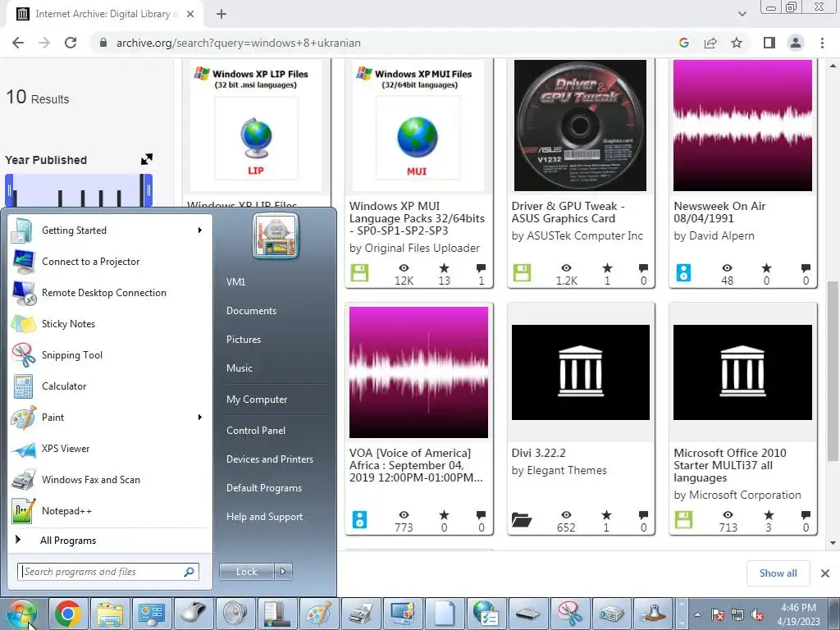
Task: Open Pictures library from the Start menu
Action: [243, 340]
